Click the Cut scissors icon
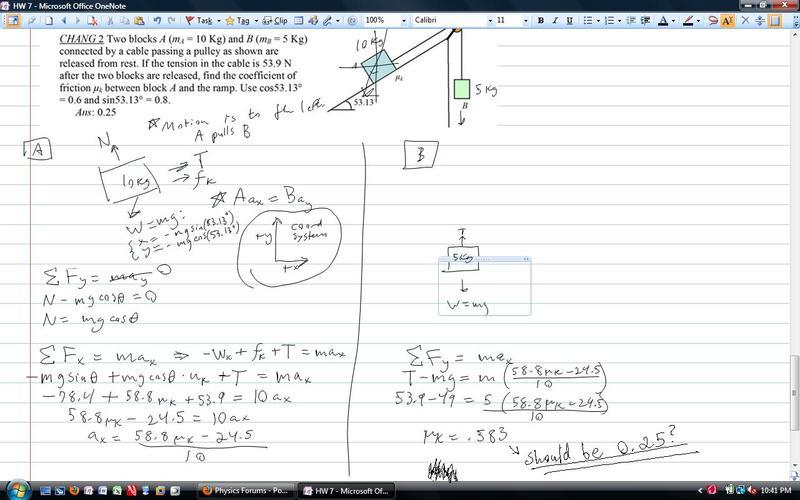800x500 pixels. click(110, 21)
